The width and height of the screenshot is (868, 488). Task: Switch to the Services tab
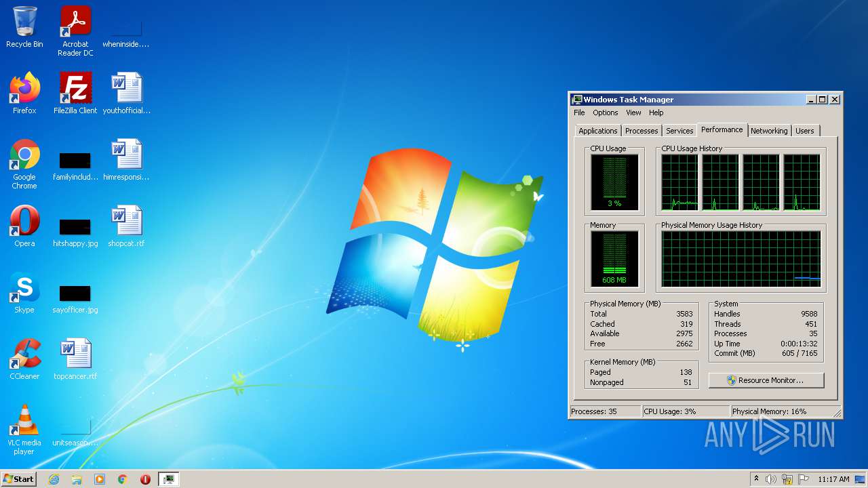pyautogui.click(x=679, y=131)
